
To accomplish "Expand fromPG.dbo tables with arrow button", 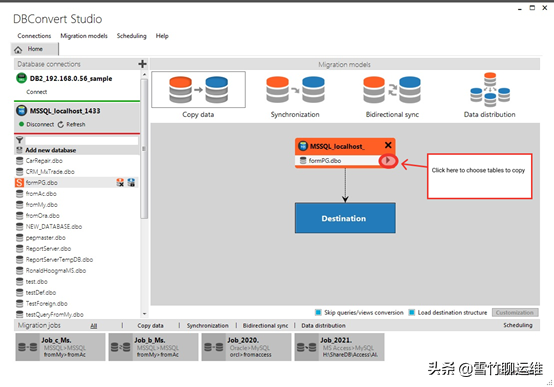I will click(x=388, y=161).
